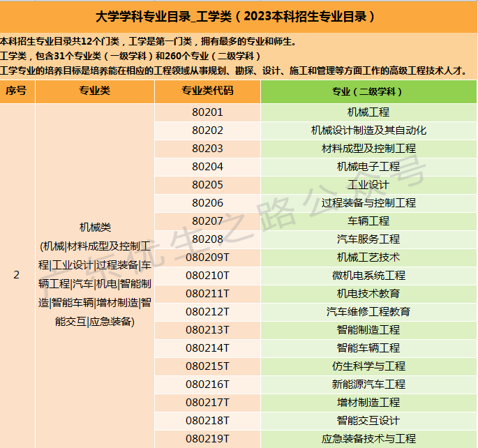The height and width of the screenshot is (448, 478).
Task: Click the code cell 080215T
Action: 208,366
